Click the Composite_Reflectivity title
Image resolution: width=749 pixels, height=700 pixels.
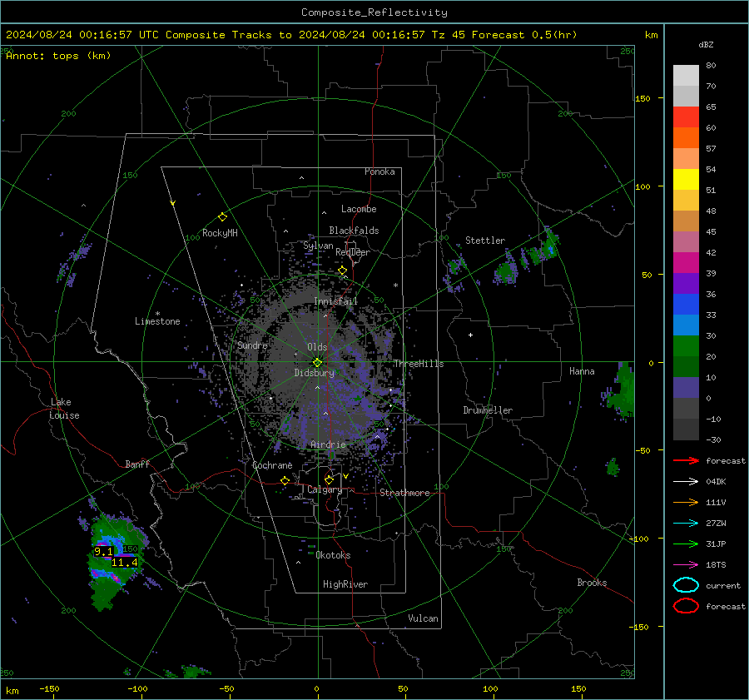[x=374, y=12]
